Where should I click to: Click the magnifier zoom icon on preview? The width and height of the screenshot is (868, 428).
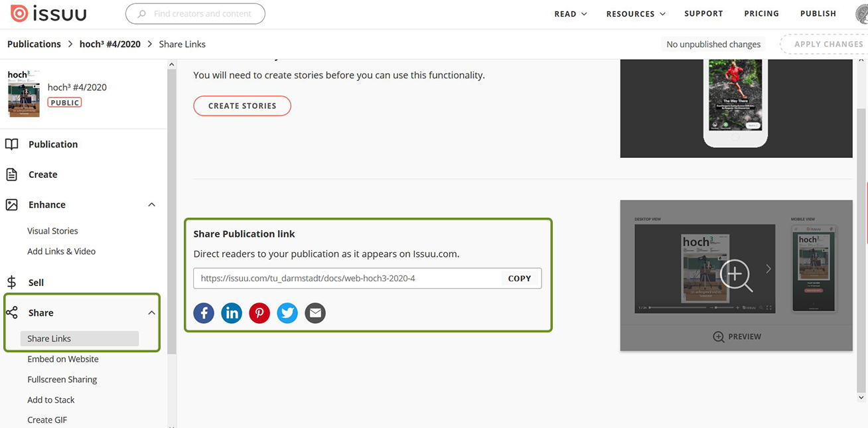coord(737,275)
